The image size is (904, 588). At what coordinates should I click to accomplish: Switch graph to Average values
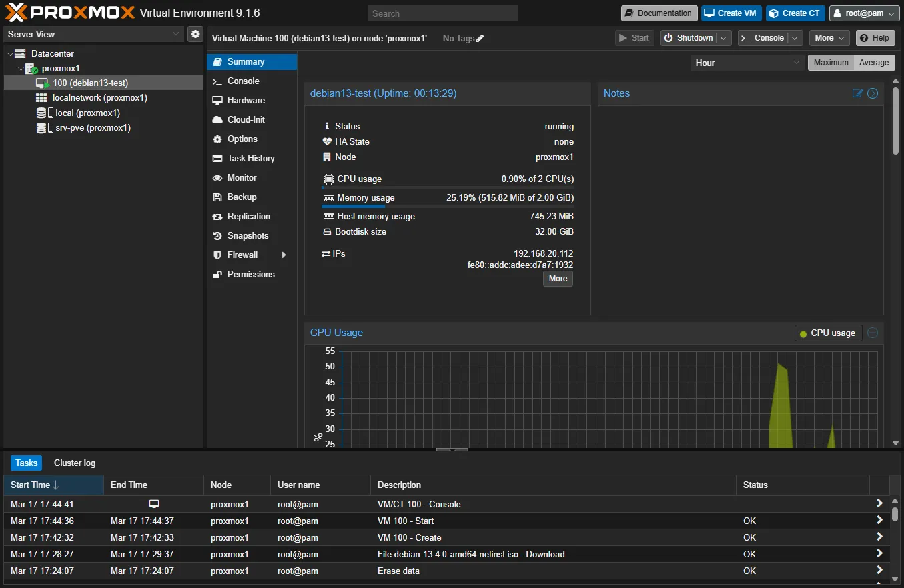(873, 63)
